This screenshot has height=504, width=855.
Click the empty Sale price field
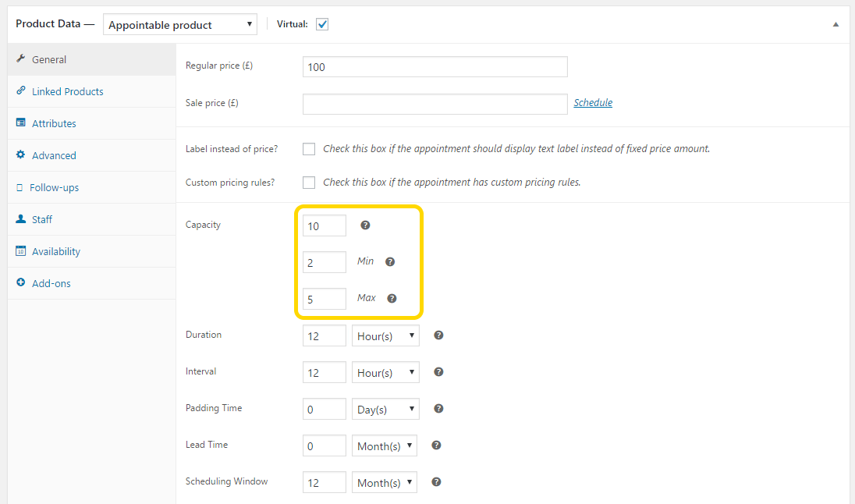point(435,104)
